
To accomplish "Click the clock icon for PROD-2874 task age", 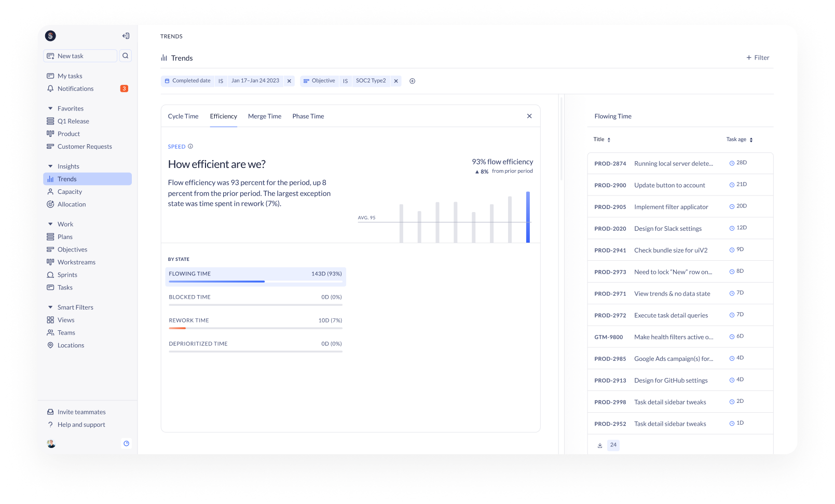I will (732, 163).
